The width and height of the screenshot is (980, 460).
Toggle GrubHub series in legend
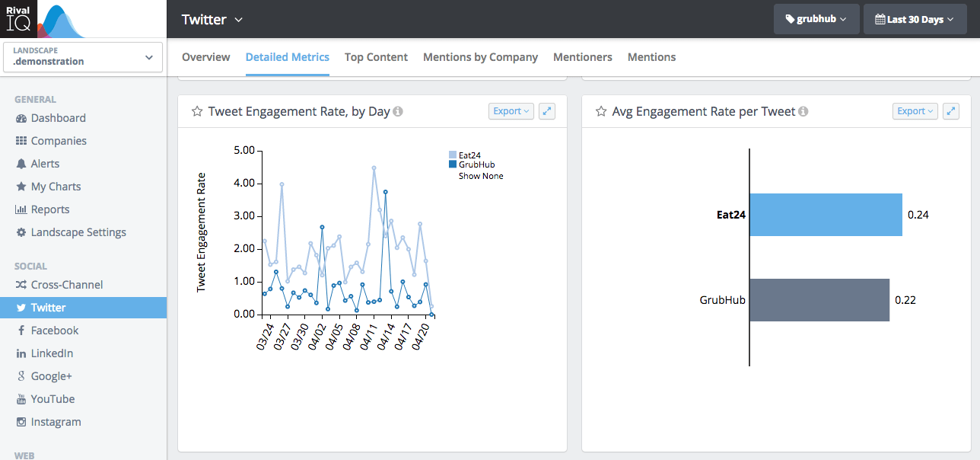click(x=472, y=165)
